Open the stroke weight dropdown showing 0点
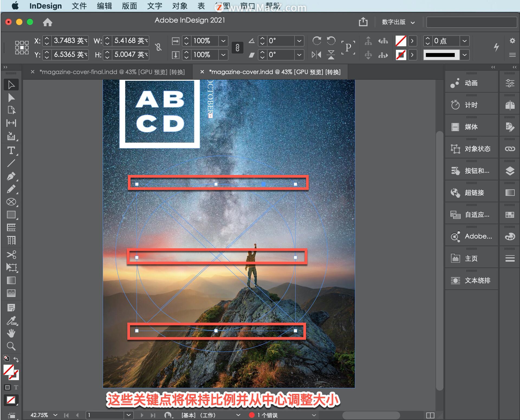 [x=464, y=41]
